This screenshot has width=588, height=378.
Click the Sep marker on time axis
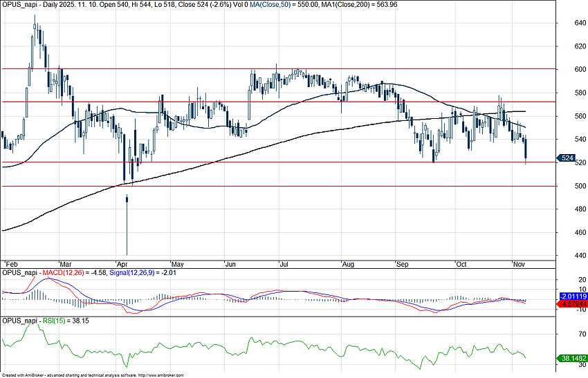coord(402,264)
